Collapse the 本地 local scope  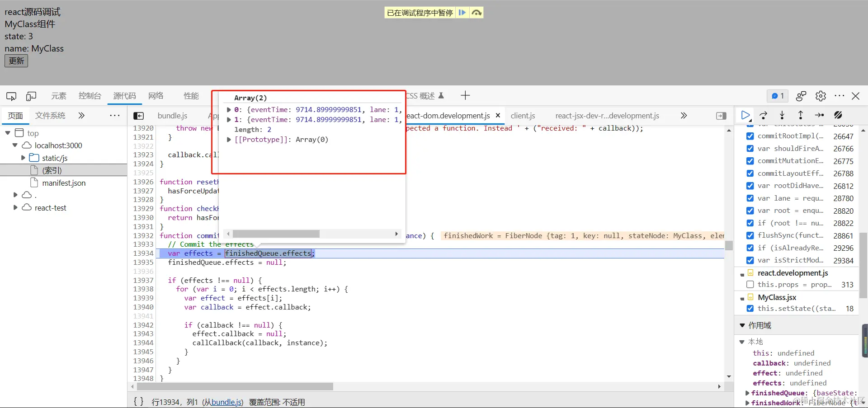coord(742,342)
